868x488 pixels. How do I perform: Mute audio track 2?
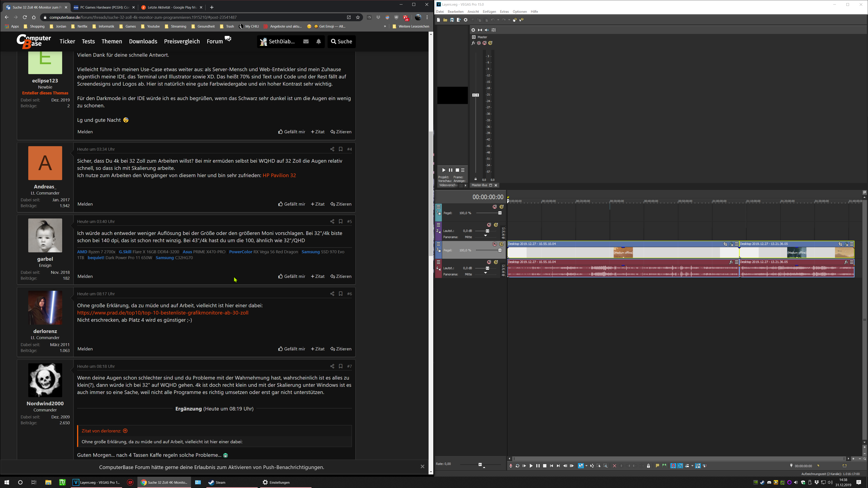click(489, 225)
